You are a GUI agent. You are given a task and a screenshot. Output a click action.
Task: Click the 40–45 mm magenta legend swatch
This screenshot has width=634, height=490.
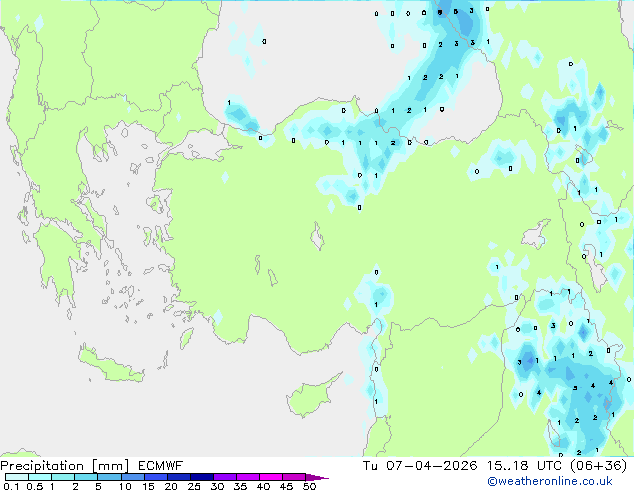point(271,477)
